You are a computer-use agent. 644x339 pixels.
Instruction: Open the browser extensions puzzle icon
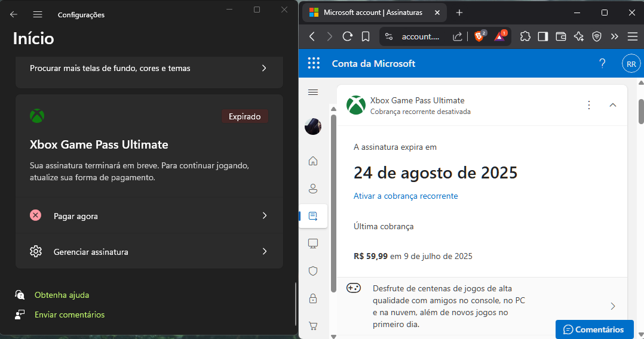(525, 36)
